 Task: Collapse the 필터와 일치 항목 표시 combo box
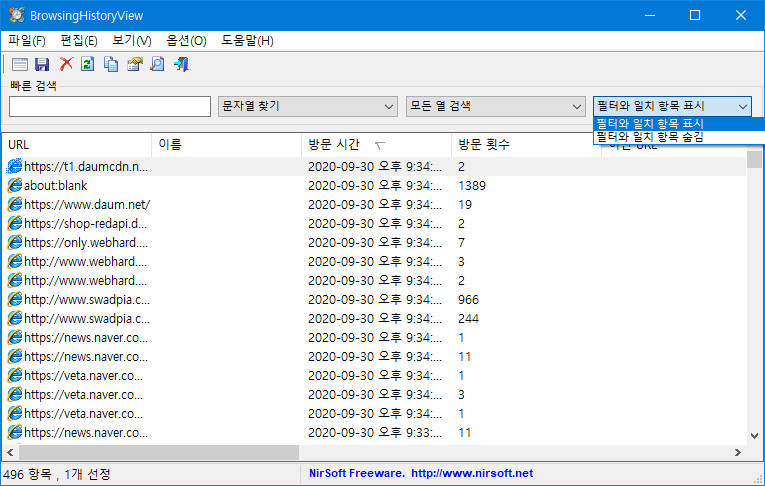tap(672, 106)
